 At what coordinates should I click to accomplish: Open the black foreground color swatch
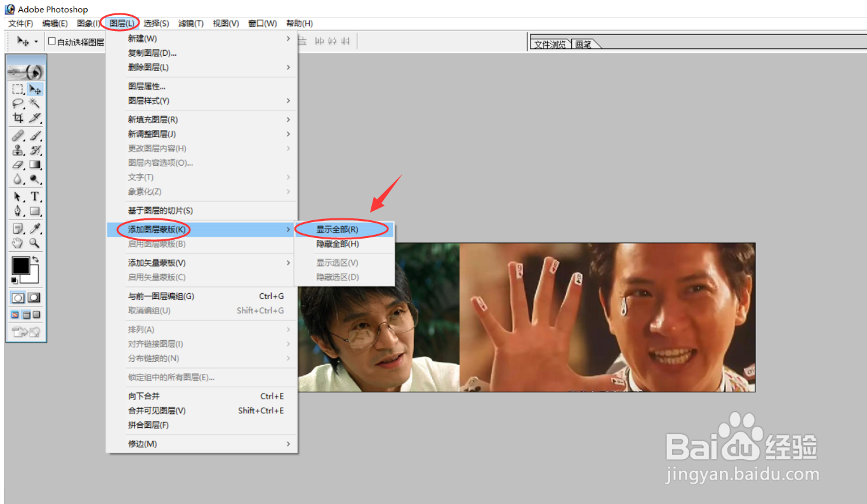coord(20,265)
